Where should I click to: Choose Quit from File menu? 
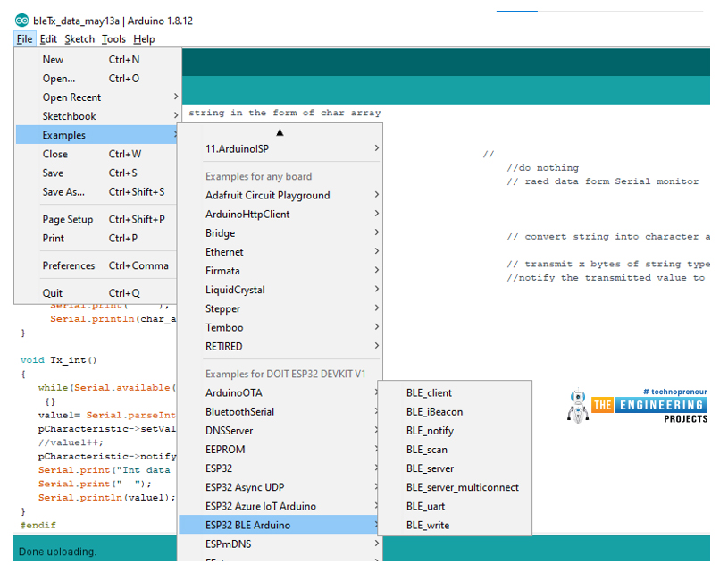tap(96, 293)
